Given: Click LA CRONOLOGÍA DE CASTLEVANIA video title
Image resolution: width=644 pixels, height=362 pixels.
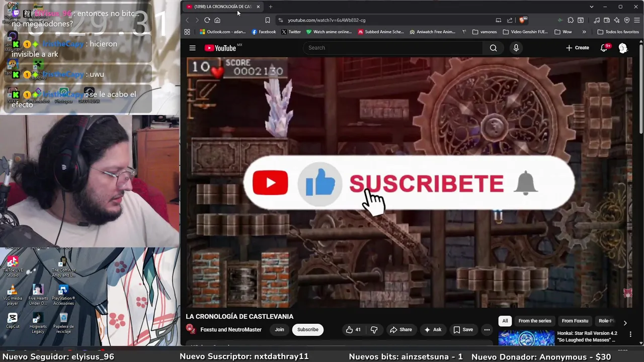Looking at the screenshot, I should click(239, 317).
